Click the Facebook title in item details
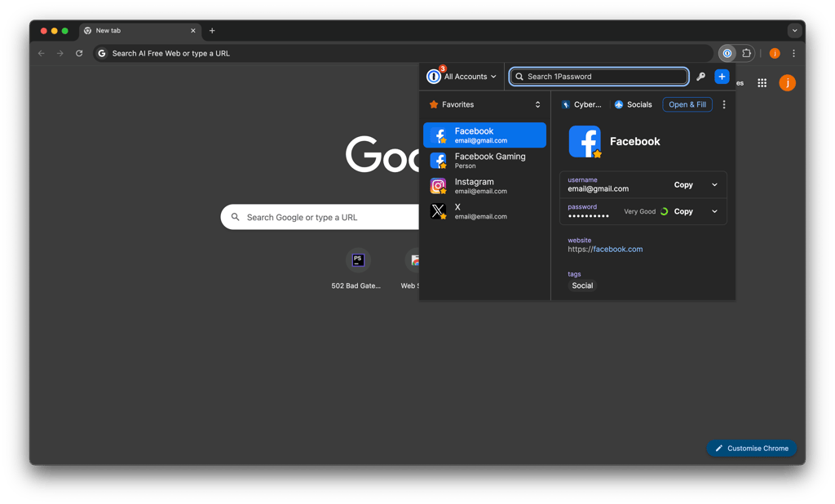 [634, 142]
